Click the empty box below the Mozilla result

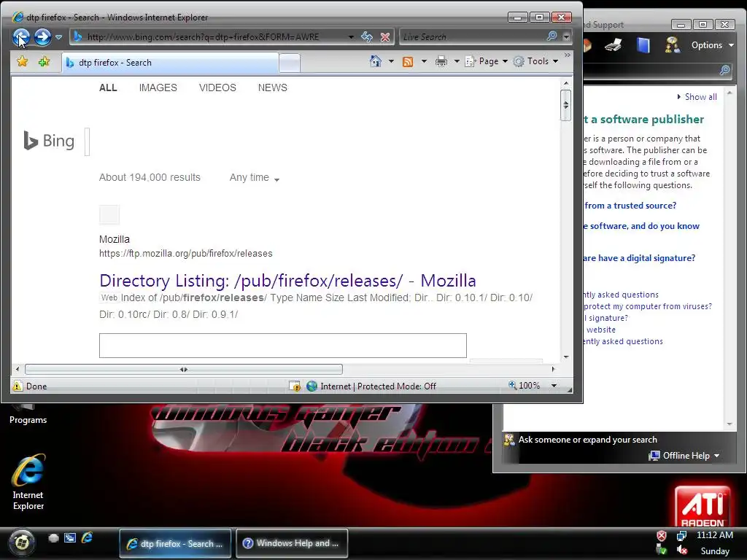[x=282, y=345]
